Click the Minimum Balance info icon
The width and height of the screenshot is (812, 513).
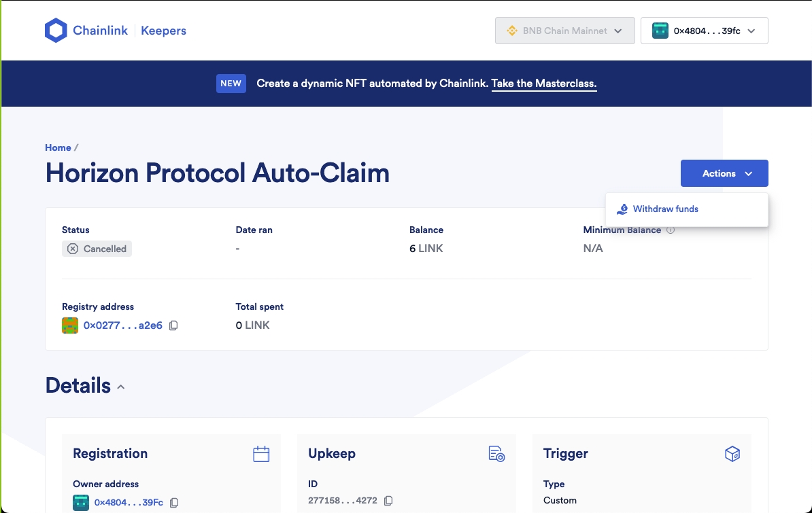coord(671,230)
